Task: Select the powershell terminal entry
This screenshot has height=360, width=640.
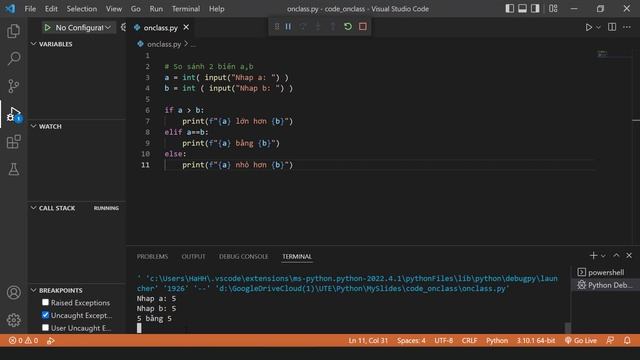Action: click(x=605, y=272)
